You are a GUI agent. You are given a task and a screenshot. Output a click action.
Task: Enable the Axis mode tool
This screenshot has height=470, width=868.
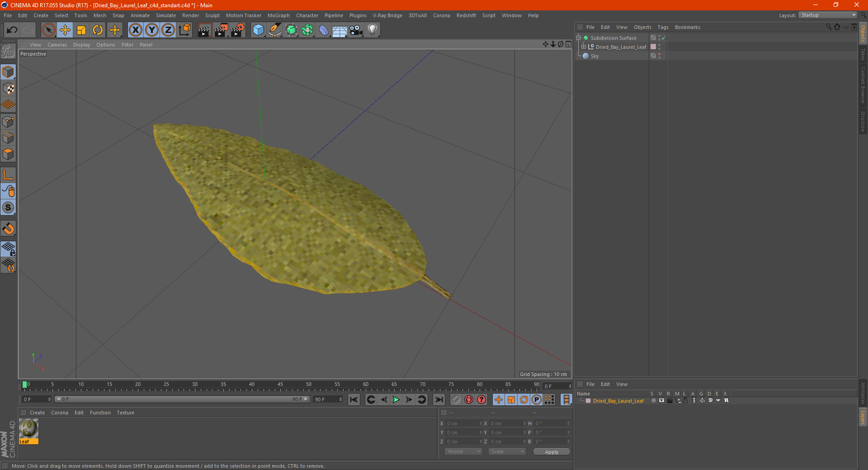(x=8, y=175)
